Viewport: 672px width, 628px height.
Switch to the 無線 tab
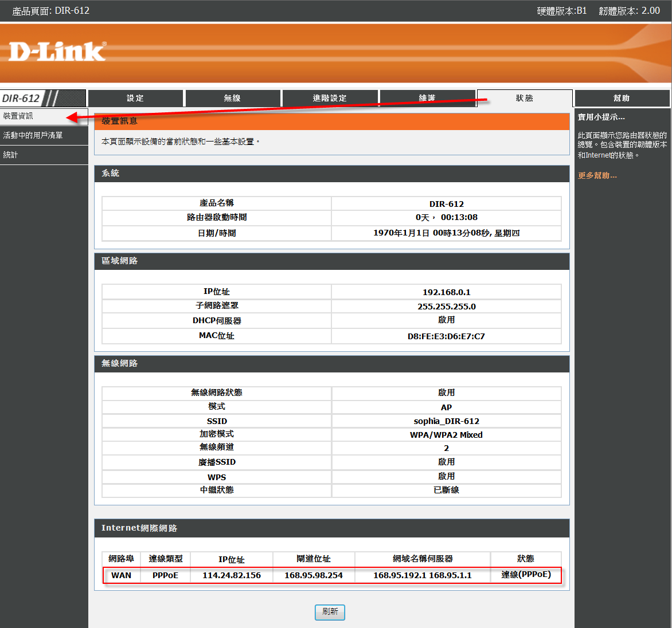point(232,98)
